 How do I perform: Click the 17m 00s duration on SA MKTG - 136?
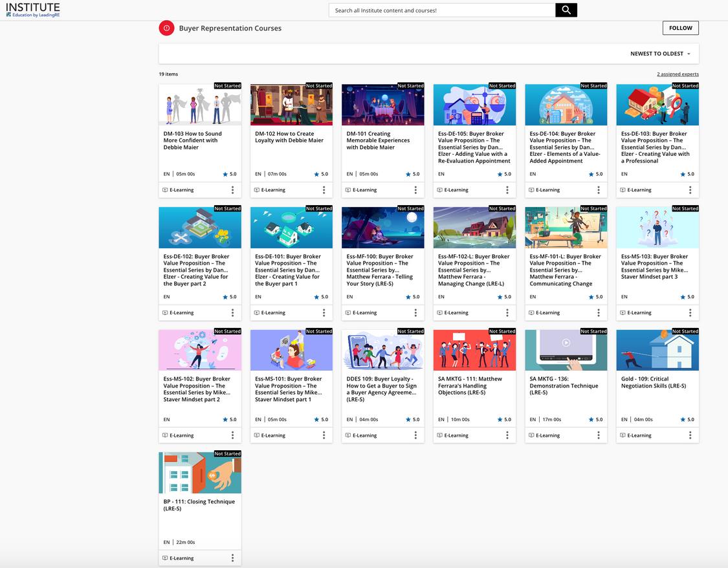coord(551,419)
